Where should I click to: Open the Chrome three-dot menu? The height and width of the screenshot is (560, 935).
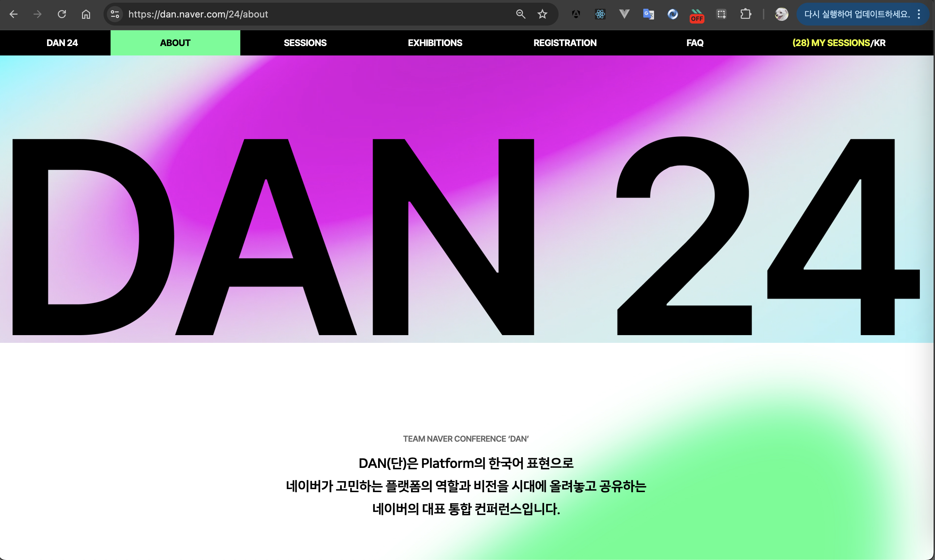[919, 14]
